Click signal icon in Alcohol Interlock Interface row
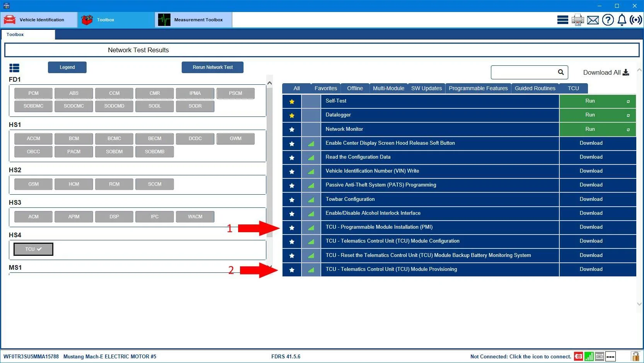644x363 pixels. (x=311, y=214)
